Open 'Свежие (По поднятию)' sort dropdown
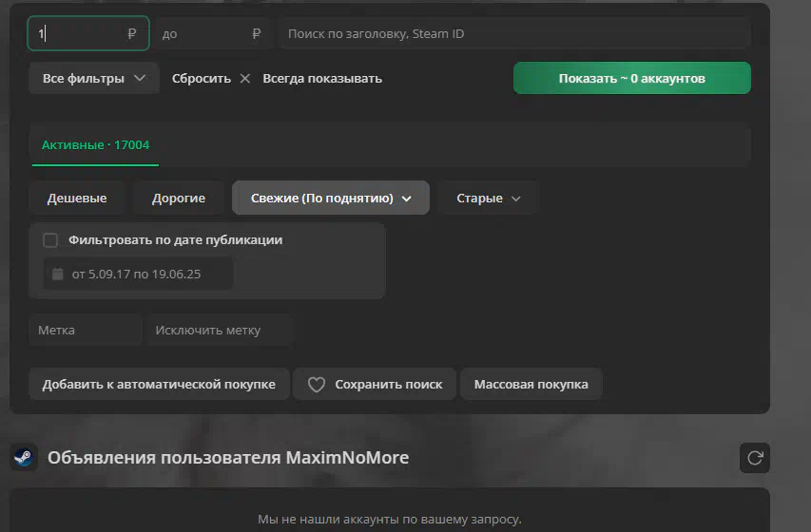The height and width of the screenshot is (532, 811). click(331, 198)
